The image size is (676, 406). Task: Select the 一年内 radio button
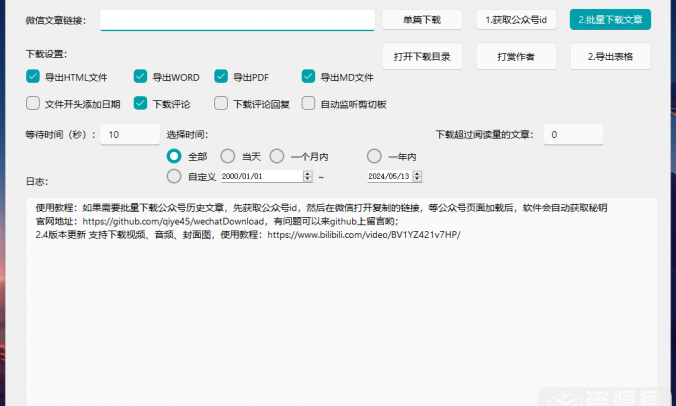click(x=374, y=156)
